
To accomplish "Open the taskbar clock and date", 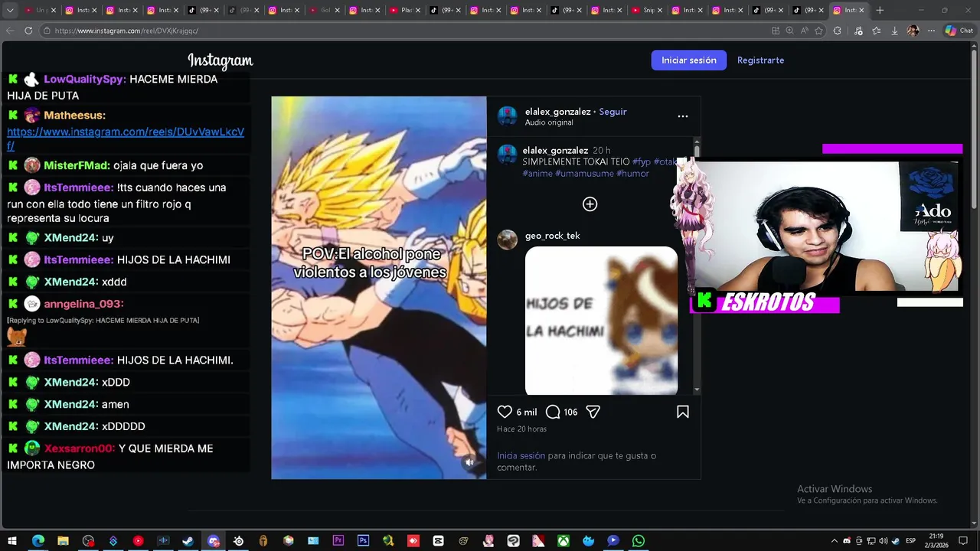I will 936,540.
